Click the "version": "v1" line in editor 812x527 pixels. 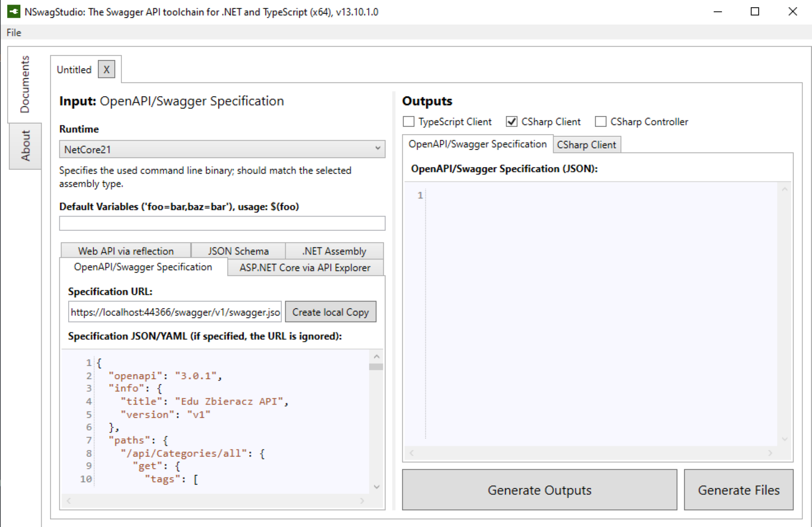coord(165,414)
